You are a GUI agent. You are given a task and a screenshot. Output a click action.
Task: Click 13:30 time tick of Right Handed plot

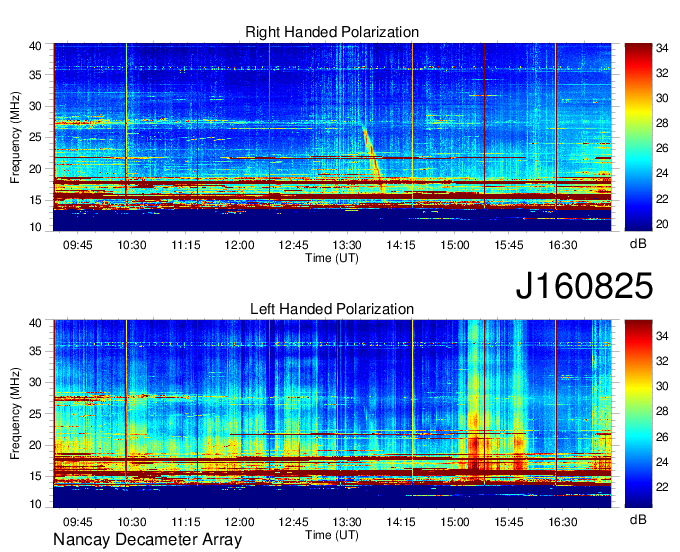pos(347,245)
